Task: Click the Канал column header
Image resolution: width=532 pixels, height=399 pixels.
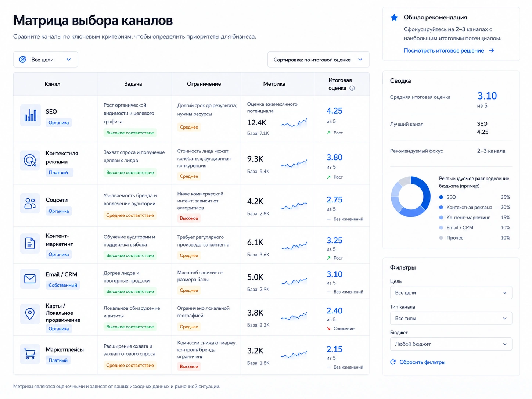Action: tap(52, 84)
